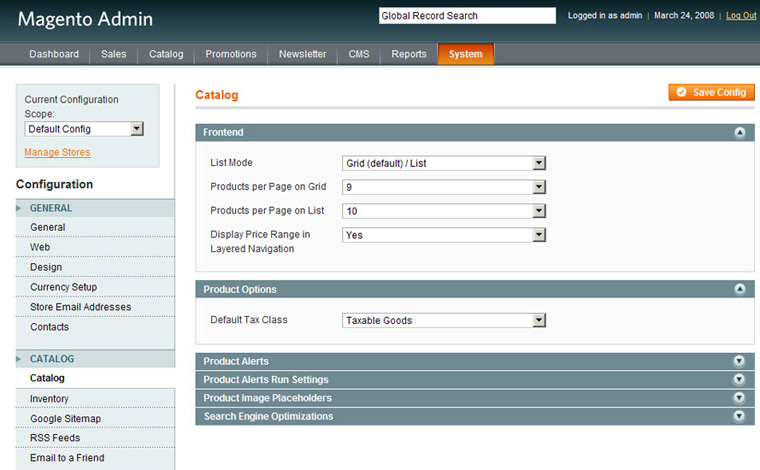Viewport: 760px width, 470px height.
Task: Open Display Price Range in Layered Navigation dropdown
Action: (444, 235)
